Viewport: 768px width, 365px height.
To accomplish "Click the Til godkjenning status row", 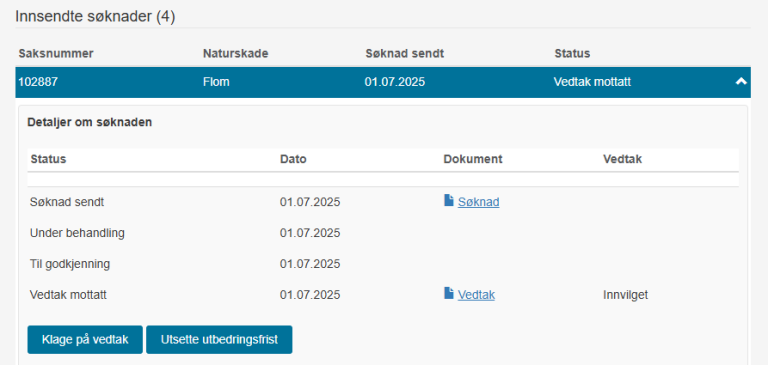I will coord(383,264).
